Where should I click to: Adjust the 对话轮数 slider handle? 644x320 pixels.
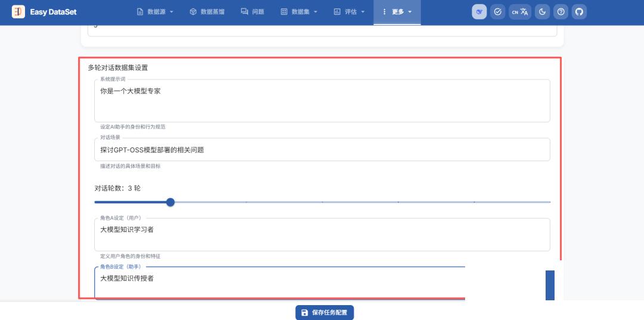(171, 202)
